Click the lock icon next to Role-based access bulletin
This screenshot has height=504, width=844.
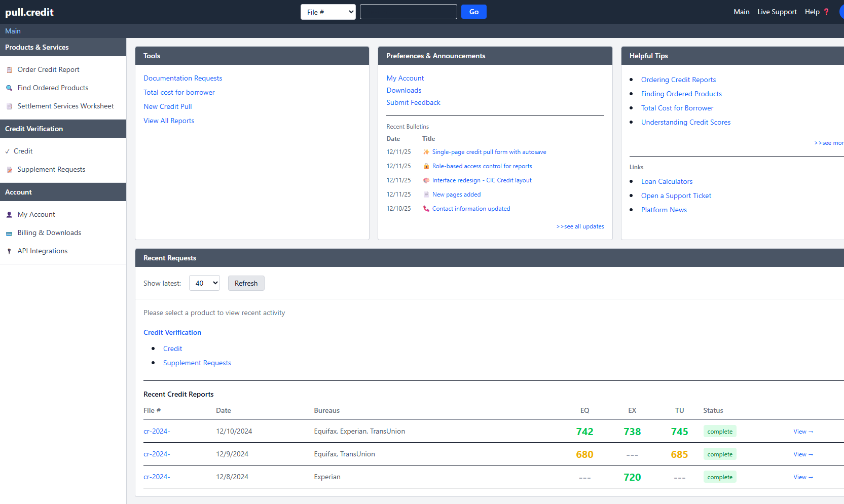click(x=426, y=166)
